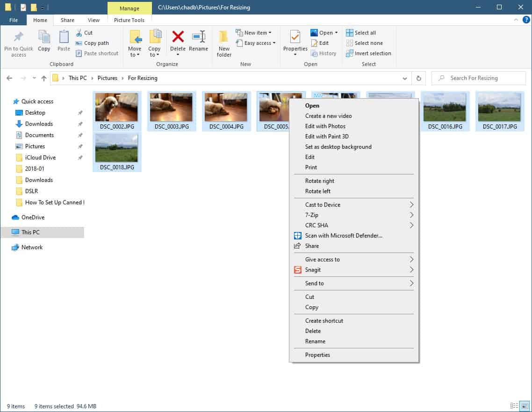Switch to the Share tab
This screenshot has width=532, height=412.
pos(67,20)
